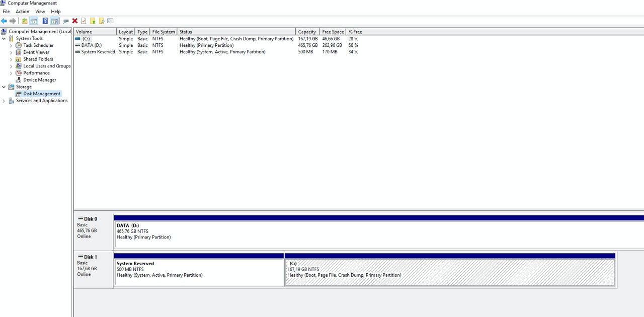644x317 pixels.
Task: Sort by the Type column header
Action: coord(142,32)
